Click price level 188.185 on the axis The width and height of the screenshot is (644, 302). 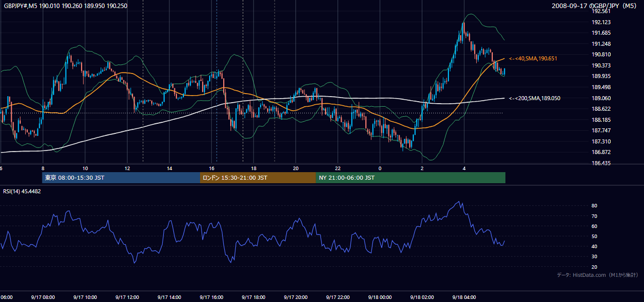602,120
